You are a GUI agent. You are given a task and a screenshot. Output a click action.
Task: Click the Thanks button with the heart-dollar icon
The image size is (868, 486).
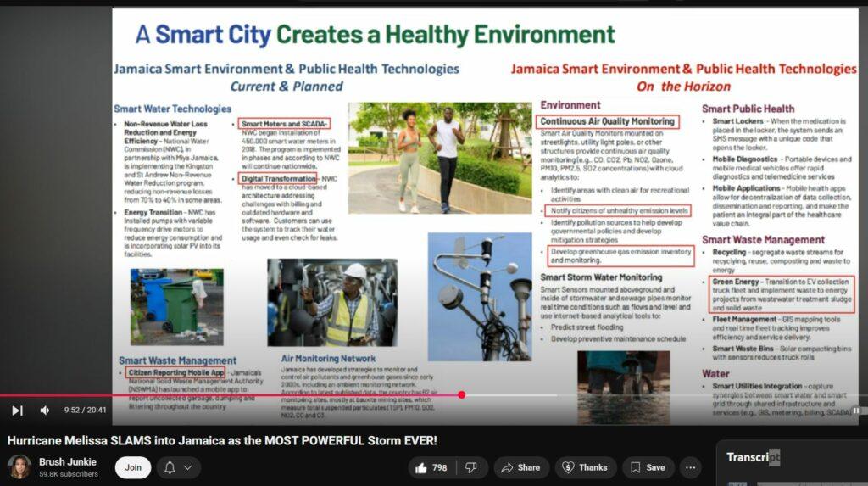click(586, 467)
